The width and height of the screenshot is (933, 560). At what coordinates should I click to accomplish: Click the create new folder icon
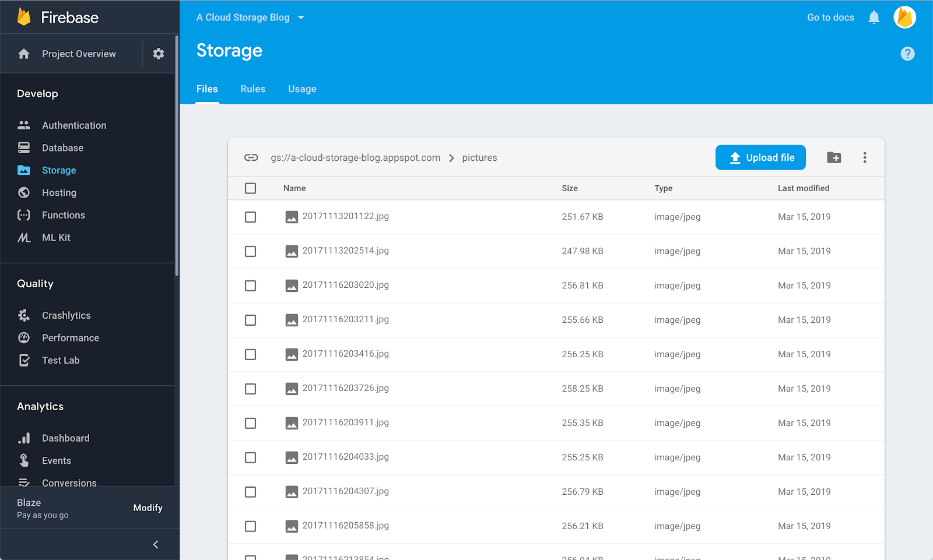(834, 157)
